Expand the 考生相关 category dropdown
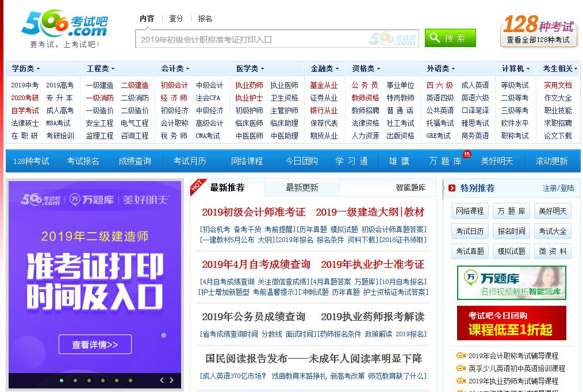Viewport: 583px width, 392px height. click(560, 69)
